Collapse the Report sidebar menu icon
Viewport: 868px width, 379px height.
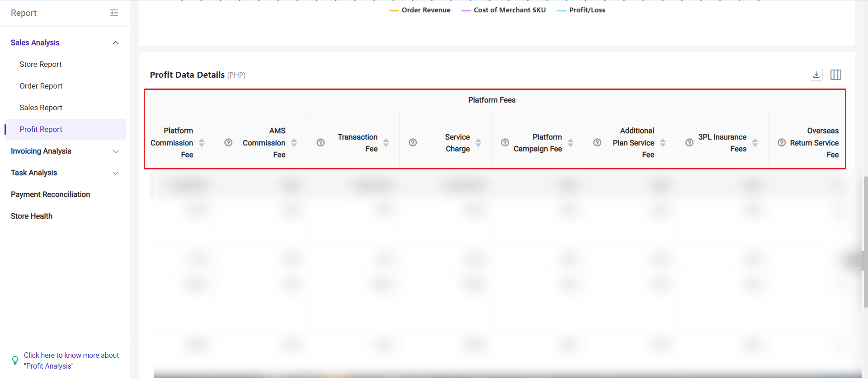pyautogui.click(x=114, y=13)
